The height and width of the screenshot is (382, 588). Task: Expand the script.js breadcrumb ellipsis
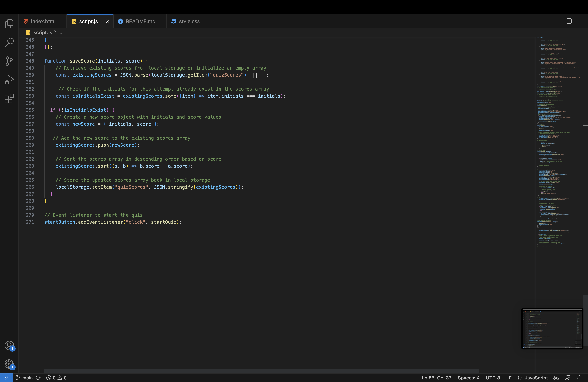(x=60, y=32)
